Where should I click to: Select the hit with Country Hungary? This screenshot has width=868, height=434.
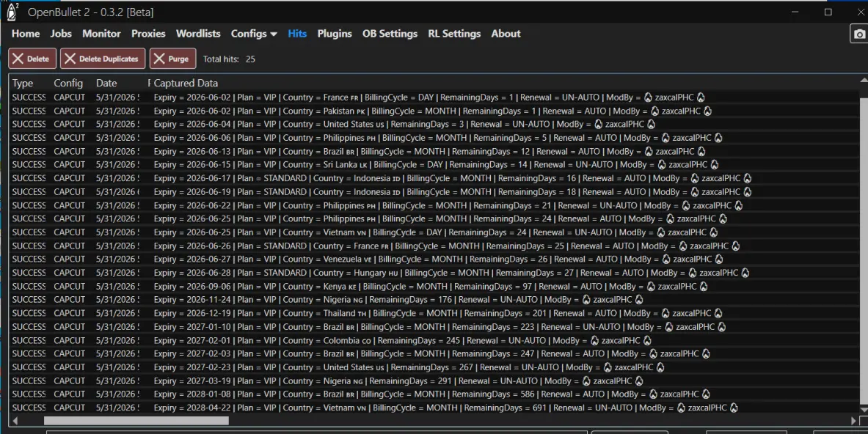pos(434,273)
